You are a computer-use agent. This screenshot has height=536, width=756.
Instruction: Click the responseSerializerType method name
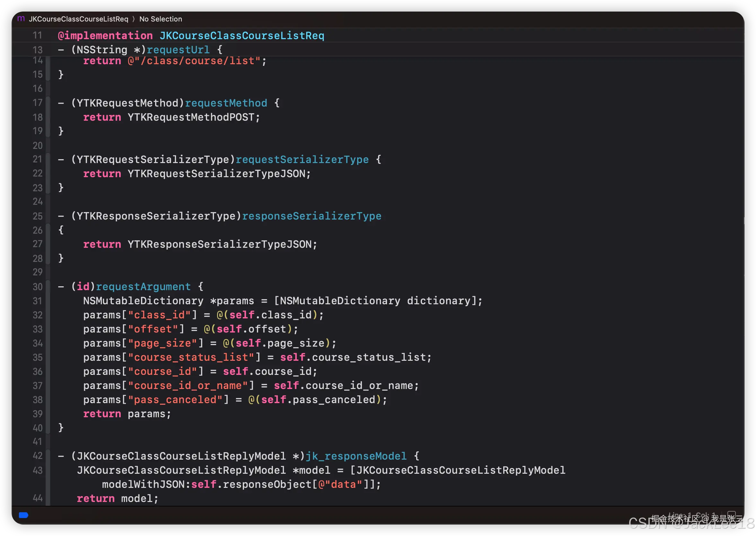[312, 216]
